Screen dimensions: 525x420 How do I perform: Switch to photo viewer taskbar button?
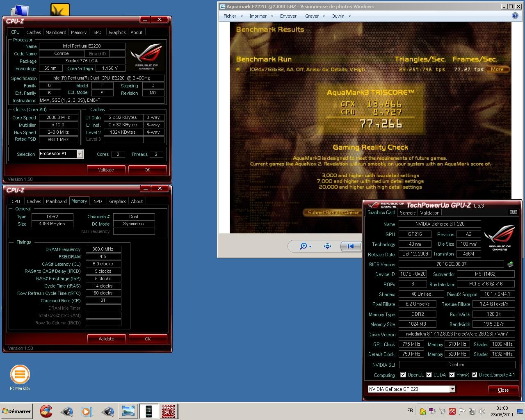click(128, 411)
